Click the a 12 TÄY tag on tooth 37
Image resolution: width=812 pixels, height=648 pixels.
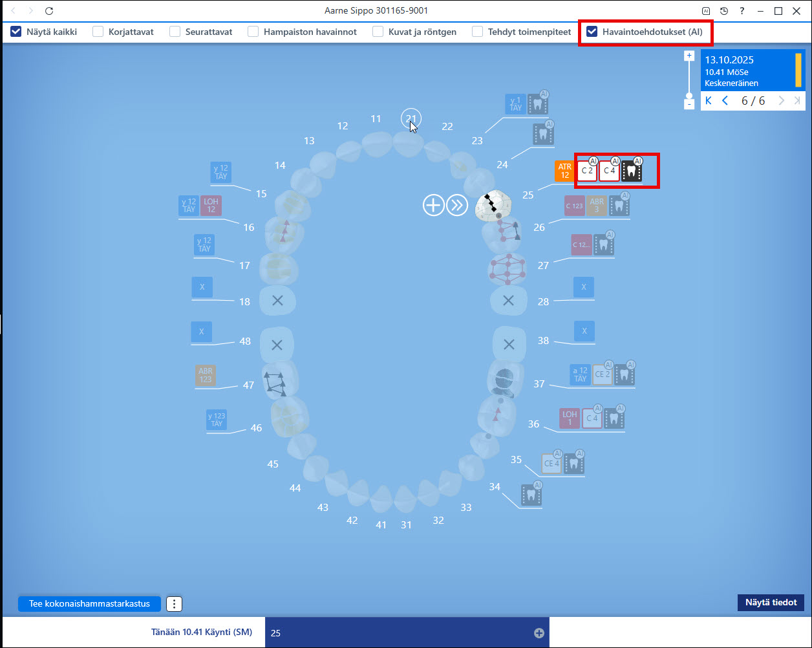[580, 375]
